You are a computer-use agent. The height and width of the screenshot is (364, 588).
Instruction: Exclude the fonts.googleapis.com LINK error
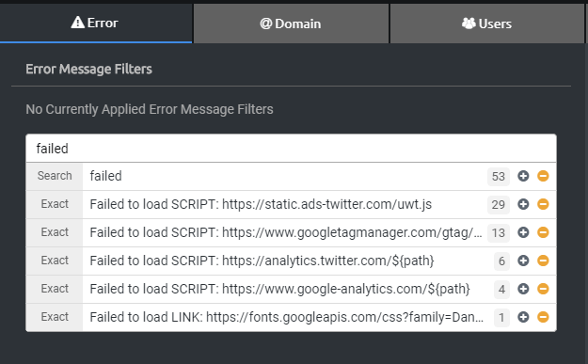click(543, 317)
